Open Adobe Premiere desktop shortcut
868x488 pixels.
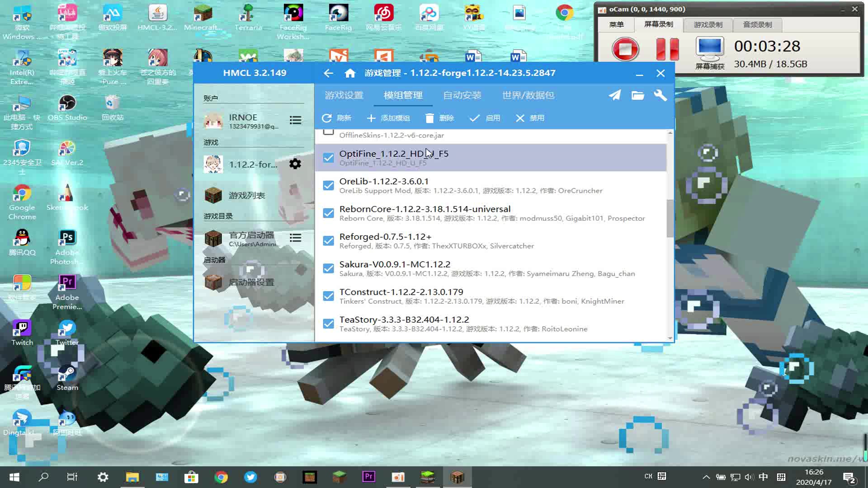coord(67,292)
